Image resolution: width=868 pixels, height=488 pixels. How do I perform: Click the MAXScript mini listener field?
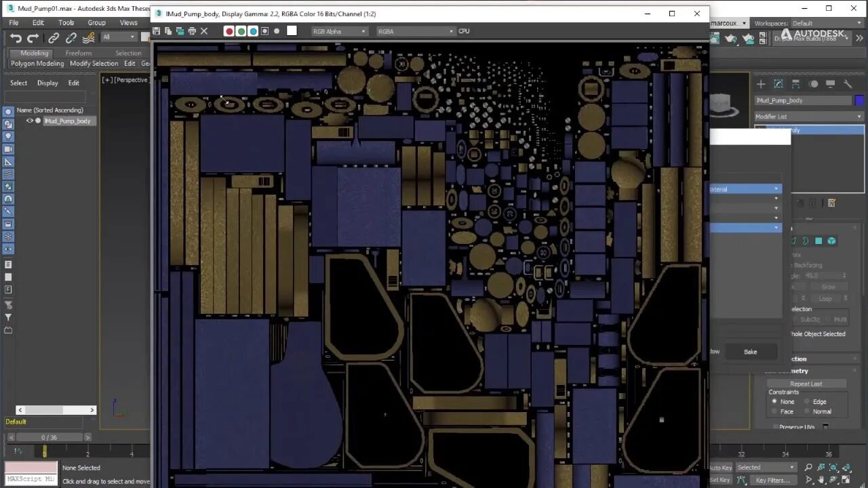tap(31, 479)
